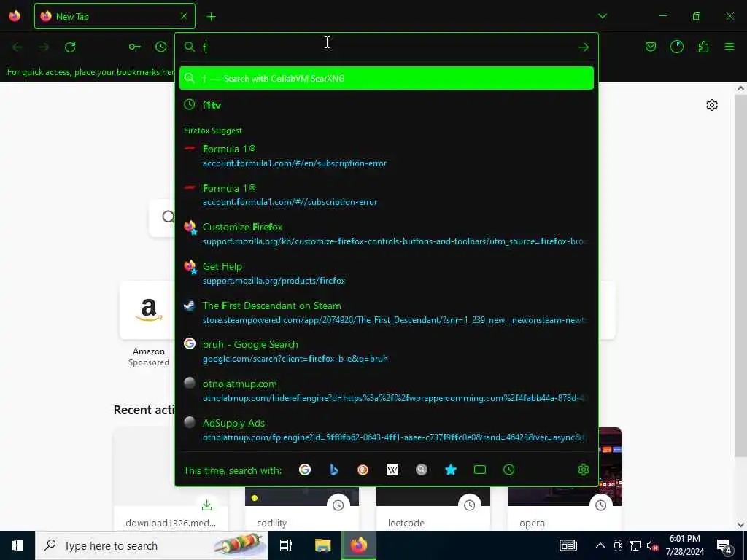Click the muted volume tray icon

click(652, 545)
